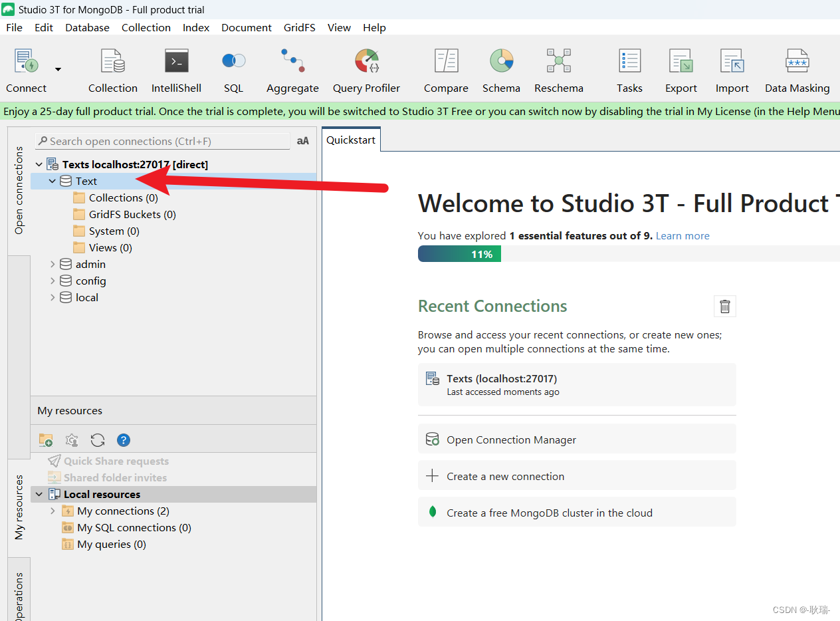Clear recent connections with trash icon
This screenshot has height=621, width=840.
click(725, 306)
